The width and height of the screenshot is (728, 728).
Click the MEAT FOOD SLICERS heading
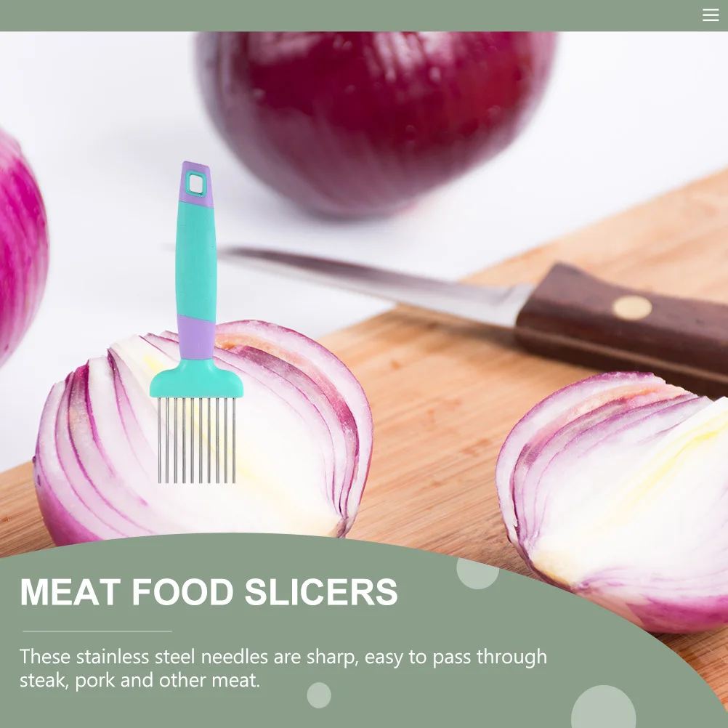(209, 591)
